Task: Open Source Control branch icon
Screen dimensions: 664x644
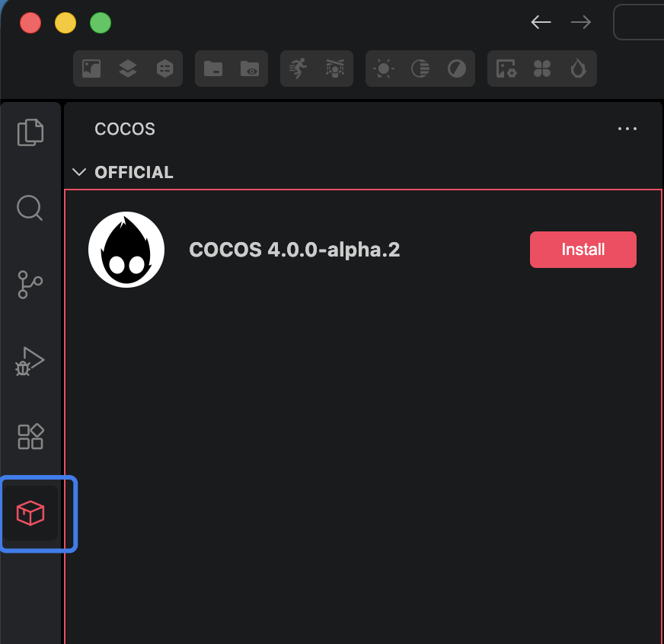Action: pos(30,285)
